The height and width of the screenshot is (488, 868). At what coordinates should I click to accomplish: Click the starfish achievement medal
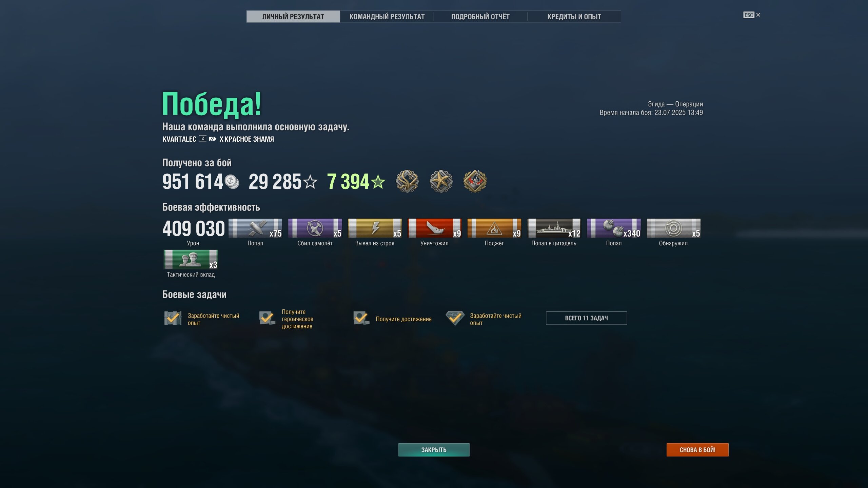tap(441, 181)
